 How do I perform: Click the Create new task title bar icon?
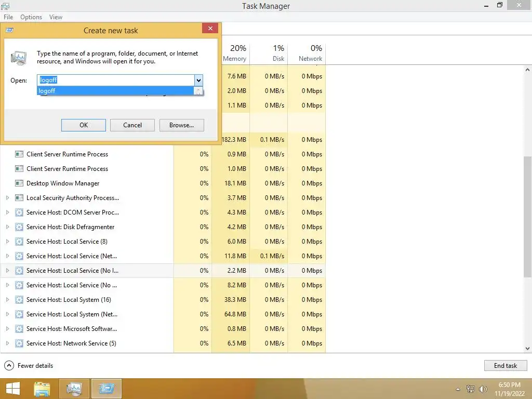(x=10, y=30)
